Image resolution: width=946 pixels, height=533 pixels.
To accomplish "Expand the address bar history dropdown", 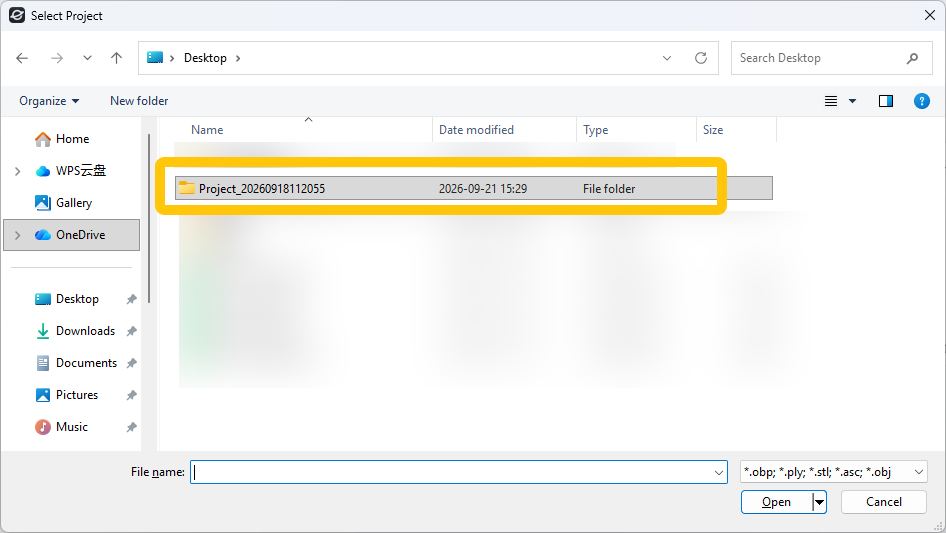I will click(667, 58).
